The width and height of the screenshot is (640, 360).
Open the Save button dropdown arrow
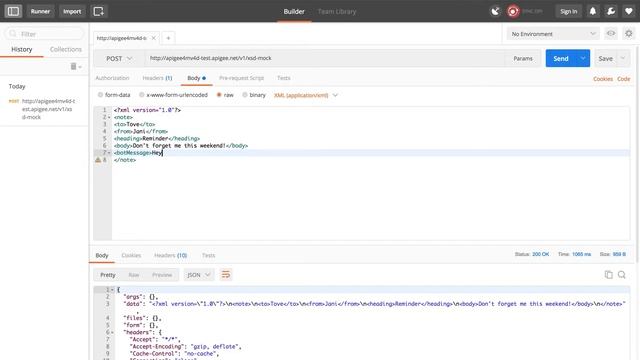pyautogui.click(x=623, y=58)
